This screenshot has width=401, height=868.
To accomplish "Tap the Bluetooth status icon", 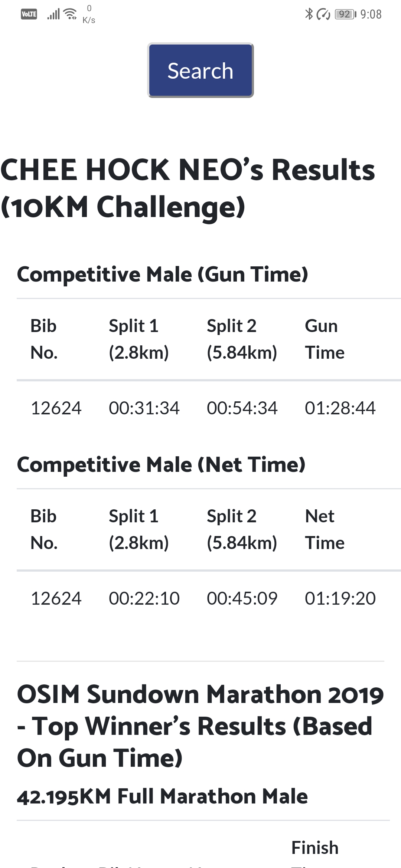I will (x=309, y=14).
